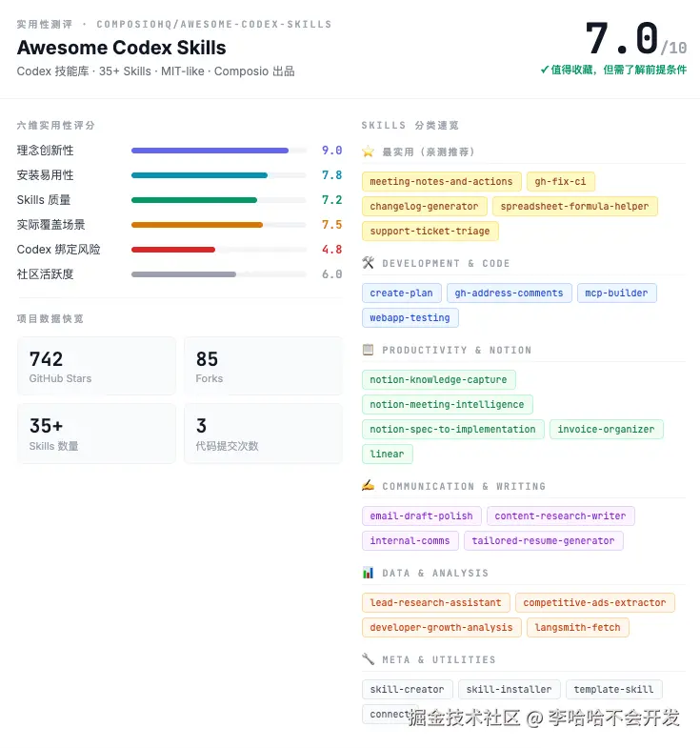Click the SKILLS 分类速览 heading
This screenshot has height=748, width=700.
coord(410,125)
